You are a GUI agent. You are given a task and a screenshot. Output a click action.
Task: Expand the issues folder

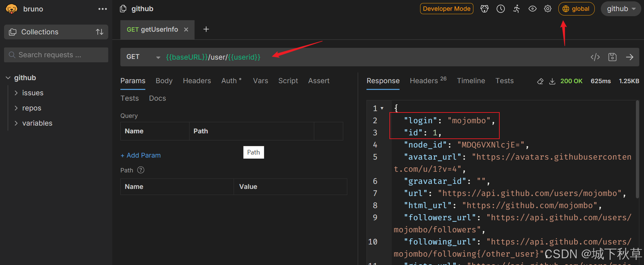[x=16, y=93]
